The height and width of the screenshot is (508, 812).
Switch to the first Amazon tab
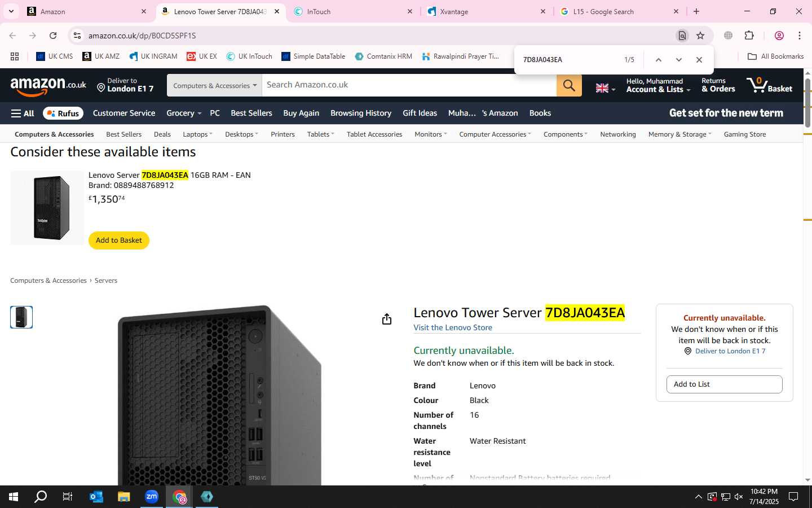click(x=87, y=11)
